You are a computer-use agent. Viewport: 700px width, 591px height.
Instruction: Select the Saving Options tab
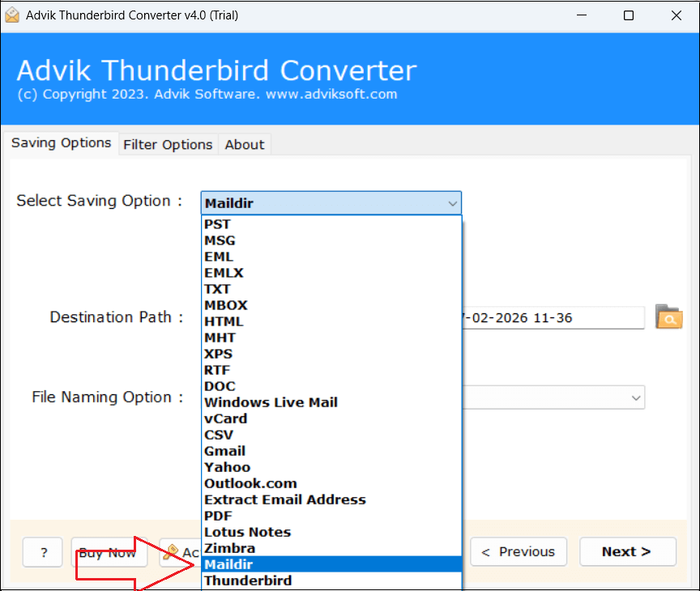[x=62, y=142]
